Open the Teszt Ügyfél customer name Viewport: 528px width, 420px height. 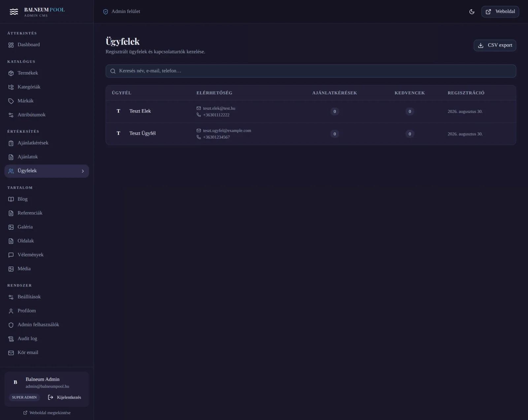pyautogui.click(x=142, y=133)
